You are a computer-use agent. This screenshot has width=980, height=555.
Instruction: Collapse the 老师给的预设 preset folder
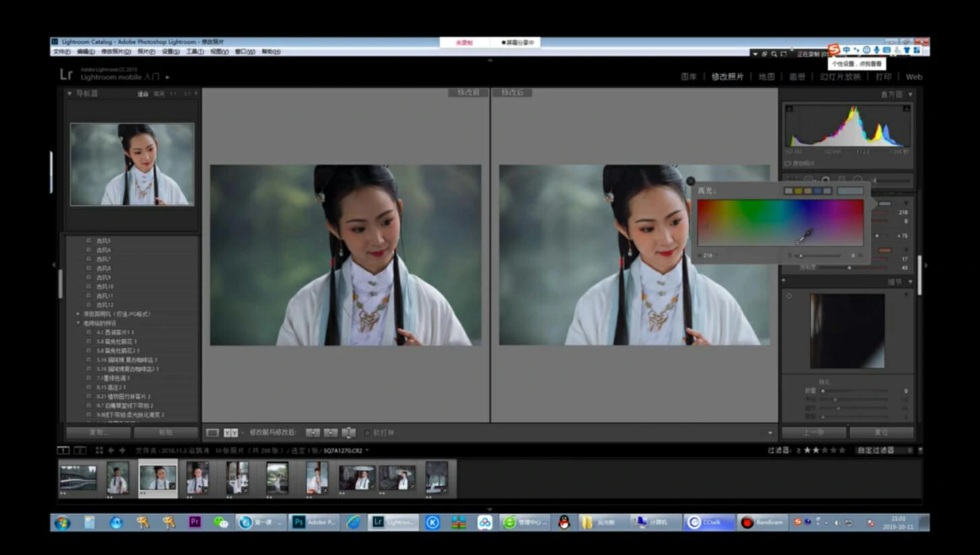pos(78,323)
